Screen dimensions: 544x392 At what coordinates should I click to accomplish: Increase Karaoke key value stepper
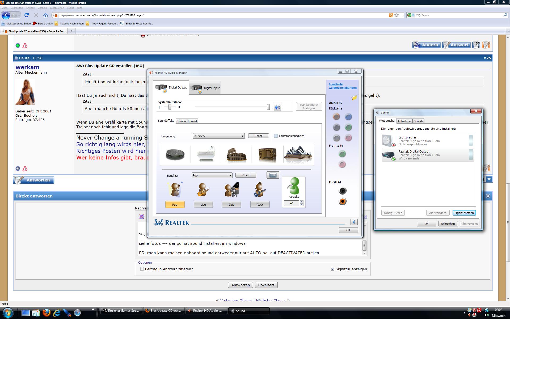(x=301, y=202)
